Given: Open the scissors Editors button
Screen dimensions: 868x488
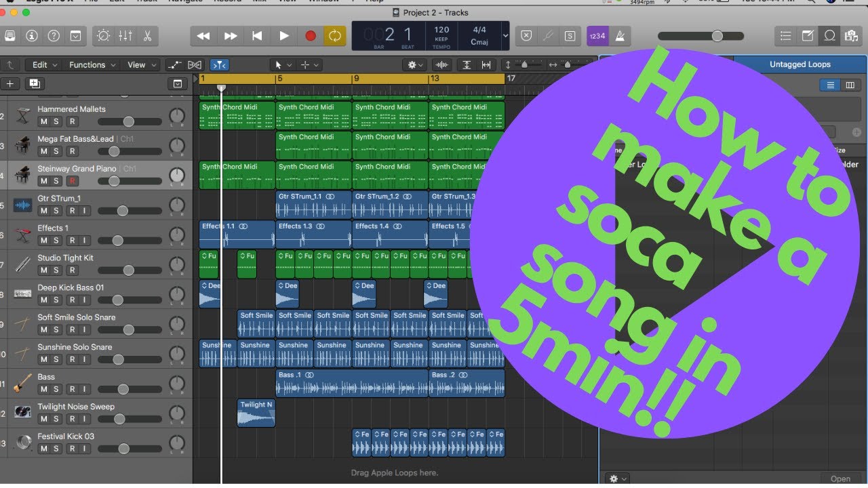Looking at the screenshot, I should point(147,35).
